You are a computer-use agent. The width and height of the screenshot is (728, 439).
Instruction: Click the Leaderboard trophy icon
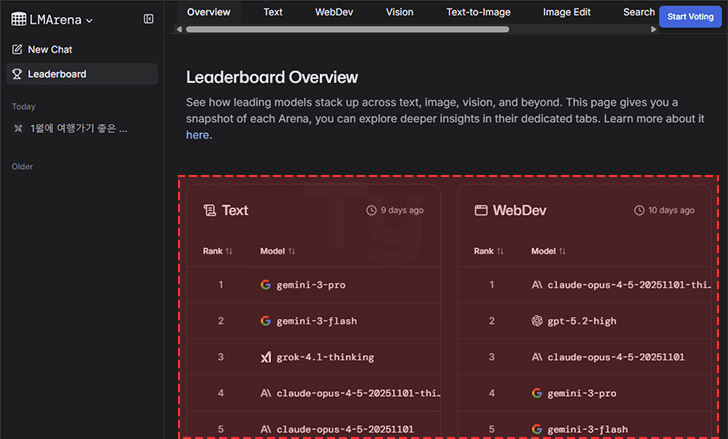coord(17,74)
